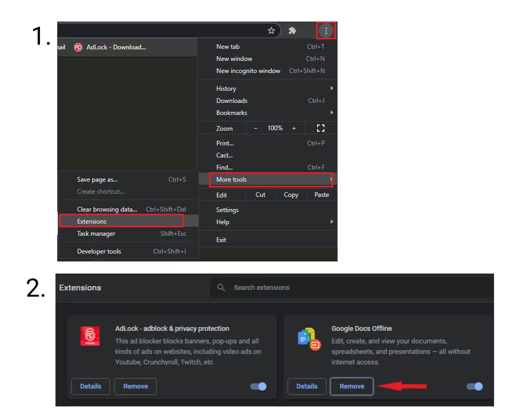Click the bookmark star icon
This screenshot has height=420, width=525.
point(271,31)
